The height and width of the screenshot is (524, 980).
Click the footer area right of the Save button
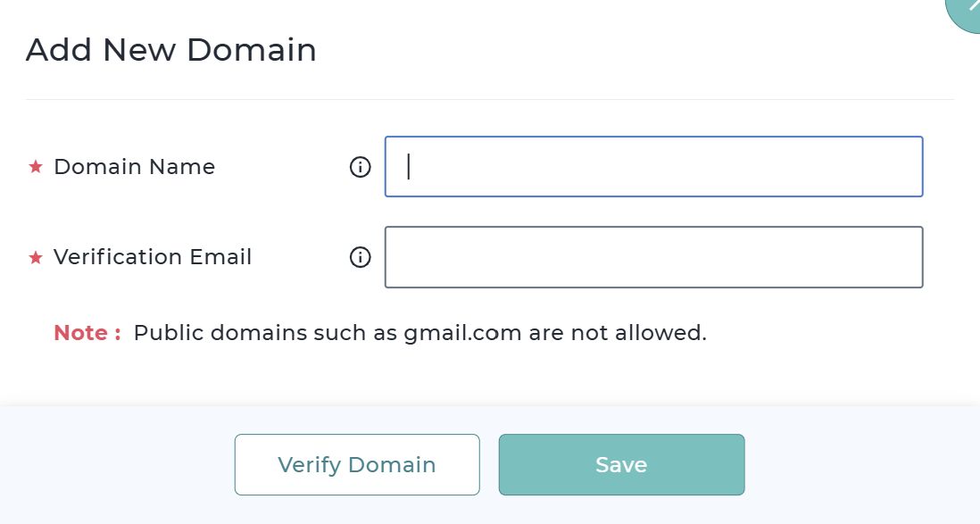point(857,464)
